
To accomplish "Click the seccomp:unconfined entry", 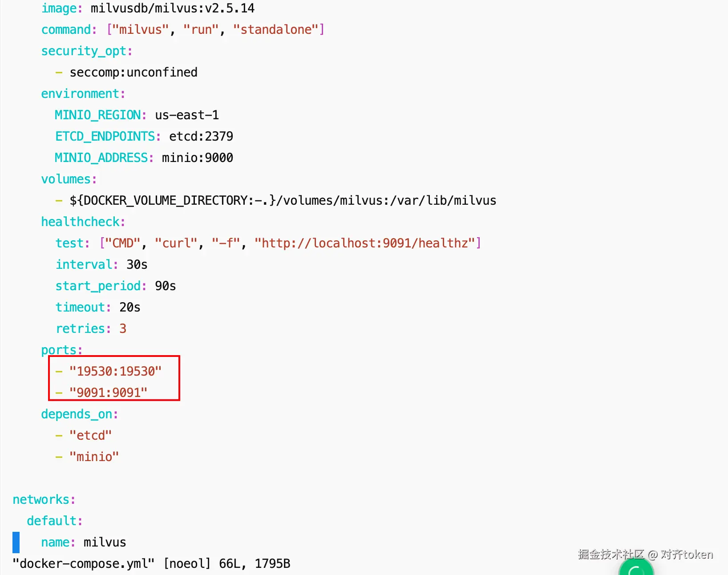I will 133,72.
